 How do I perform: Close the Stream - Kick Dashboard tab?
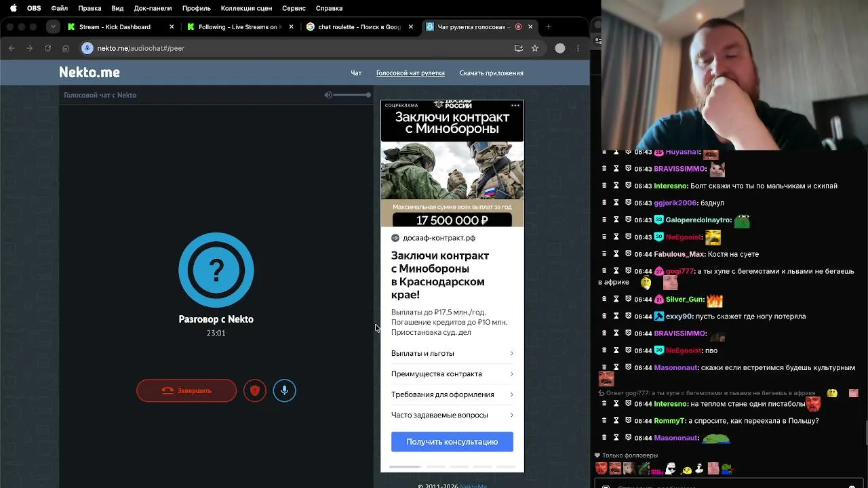click(x=172, y=27)
